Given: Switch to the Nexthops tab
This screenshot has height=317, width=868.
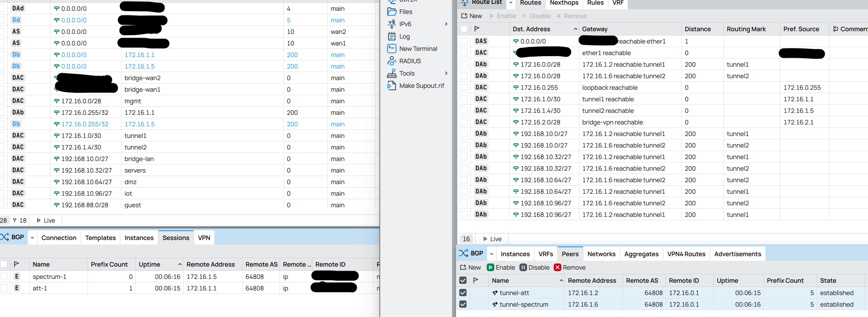Looking at the screenshot, I should point(564,3).
